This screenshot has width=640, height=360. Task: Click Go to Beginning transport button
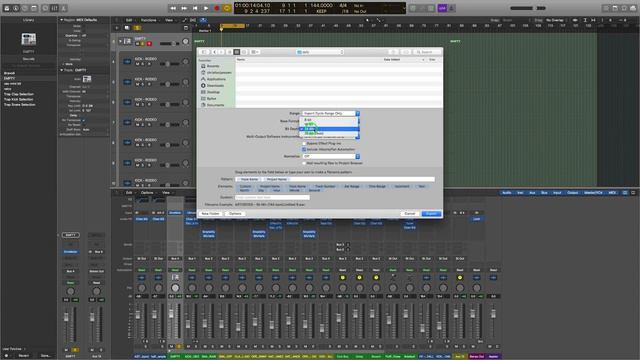[195, 8]
